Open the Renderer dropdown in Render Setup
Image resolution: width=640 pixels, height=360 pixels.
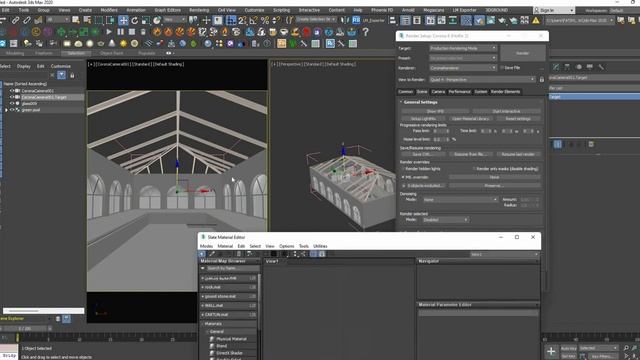coord(462,68)
